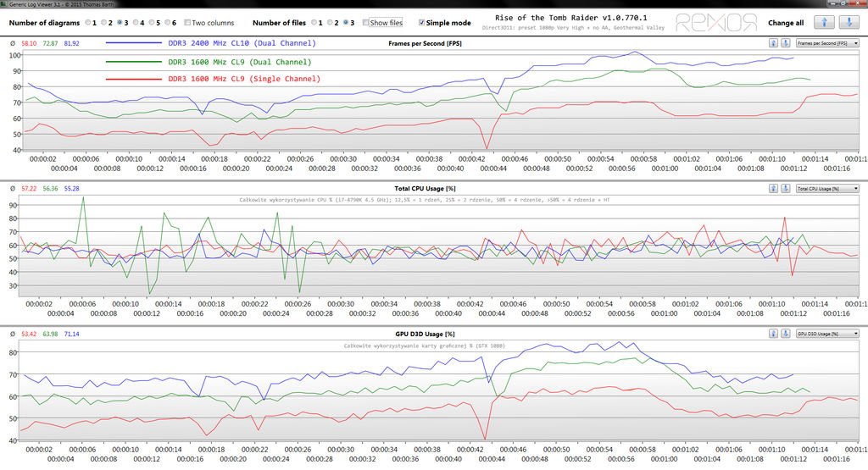Viewport: 868px width, 470px height.
Task: Select 5 for Number of diagrams
Action: click(152, 23)
